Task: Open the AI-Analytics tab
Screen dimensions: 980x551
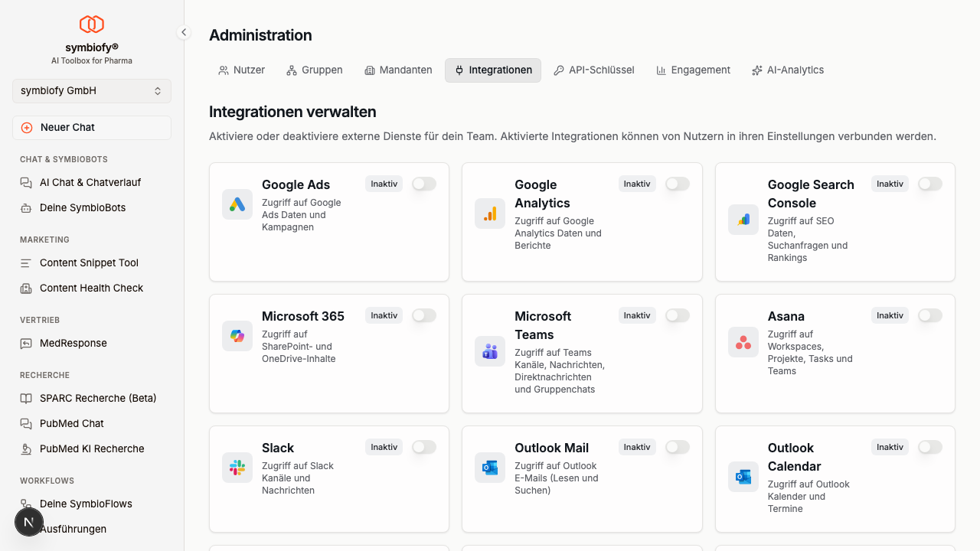Action: coord(788,70)
